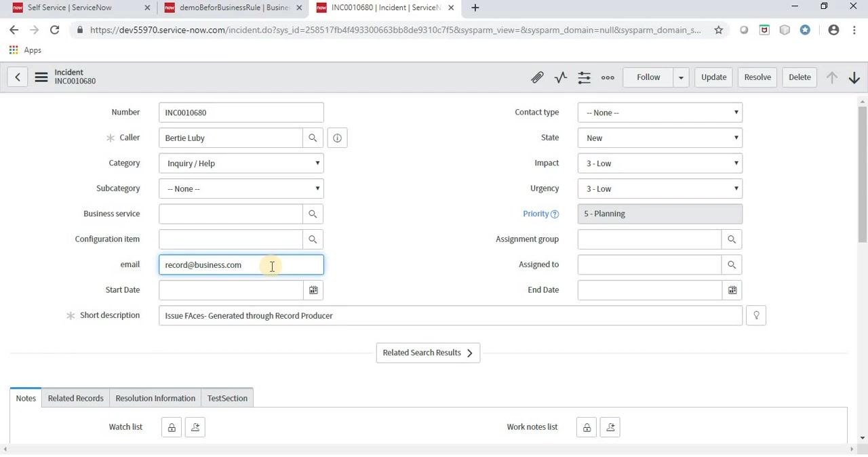868x457 pixels.
Task: Click Short description lightbulb suggestion icon
Action: point(756,315)
